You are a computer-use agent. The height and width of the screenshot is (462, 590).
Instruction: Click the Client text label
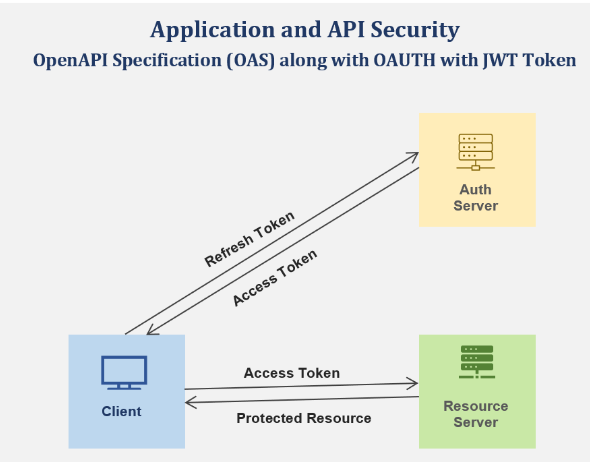click(x=122, y=411)
